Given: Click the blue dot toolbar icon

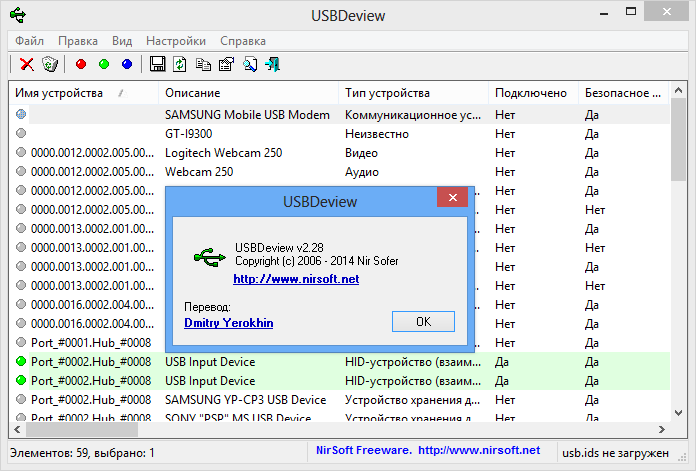Looking at the screenshot, I should point(127,64).
